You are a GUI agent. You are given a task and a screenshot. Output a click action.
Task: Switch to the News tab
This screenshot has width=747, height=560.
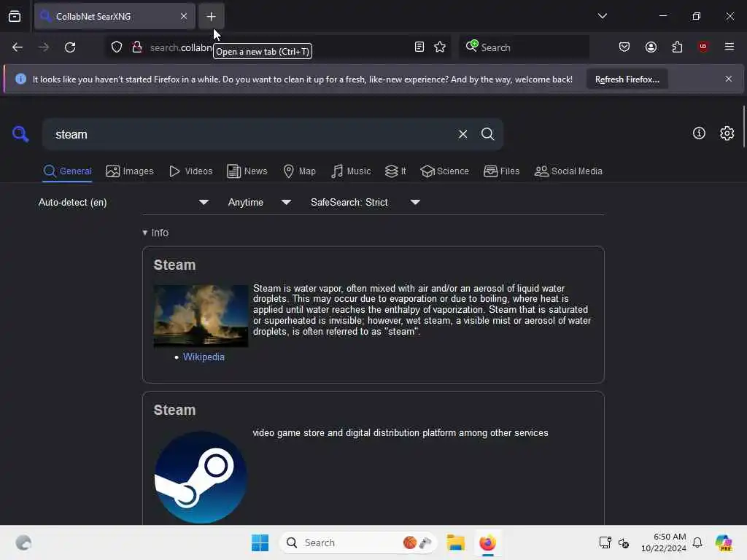[x=247, y=171]
